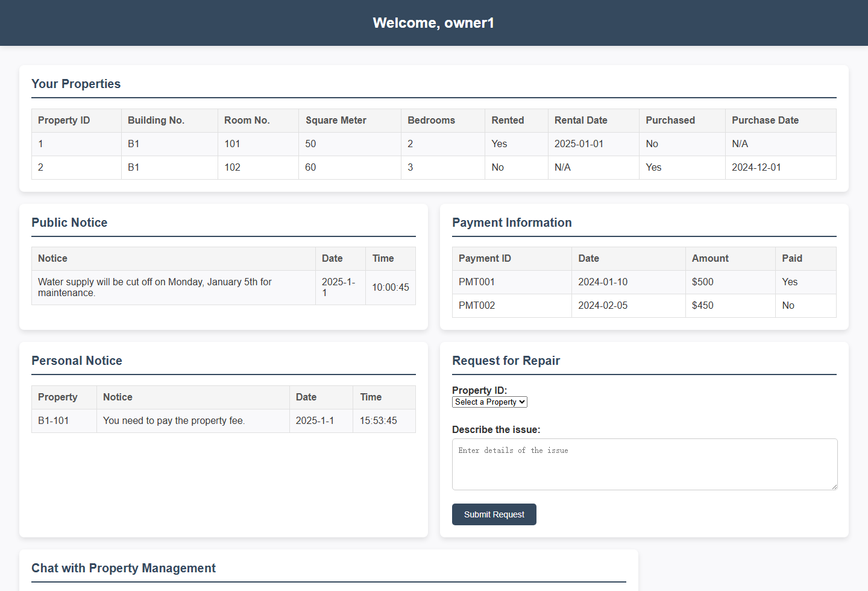Select room number 102 cell
Screen dimensions: 868x591
pyautogui.click(x=258, y=168)
